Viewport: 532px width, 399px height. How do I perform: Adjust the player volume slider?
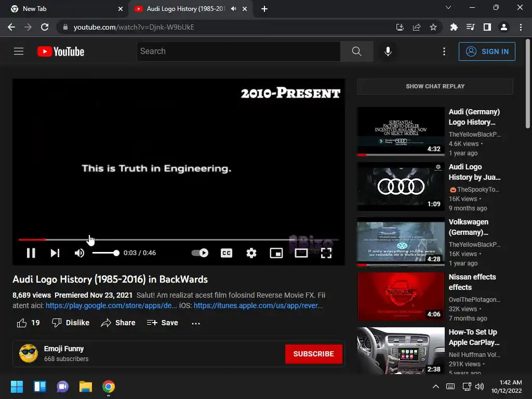pyautogui.click(x=106, y=253)
